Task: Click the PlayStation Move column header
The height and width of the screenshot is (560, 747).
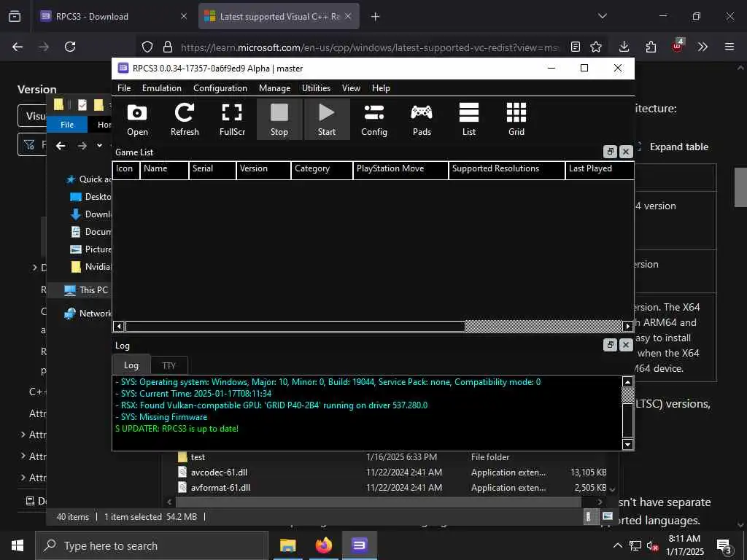Action: 400,169
